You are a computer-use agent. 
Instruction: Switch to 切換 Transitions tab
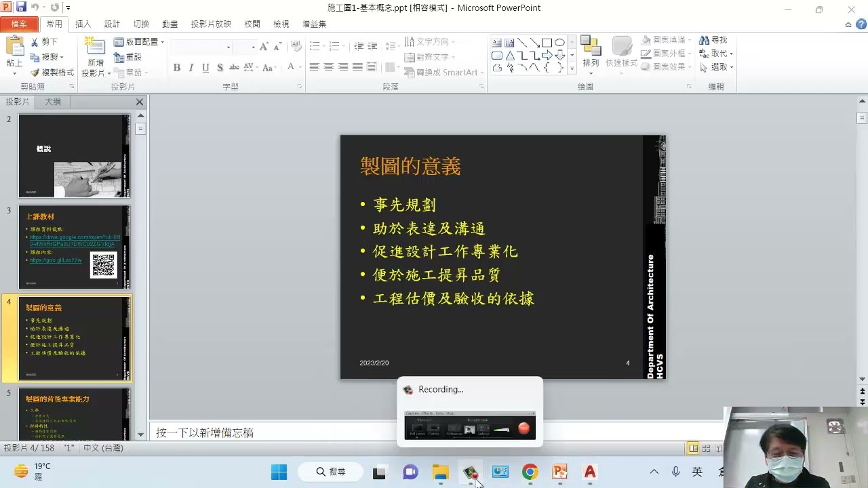click(141, 24)
